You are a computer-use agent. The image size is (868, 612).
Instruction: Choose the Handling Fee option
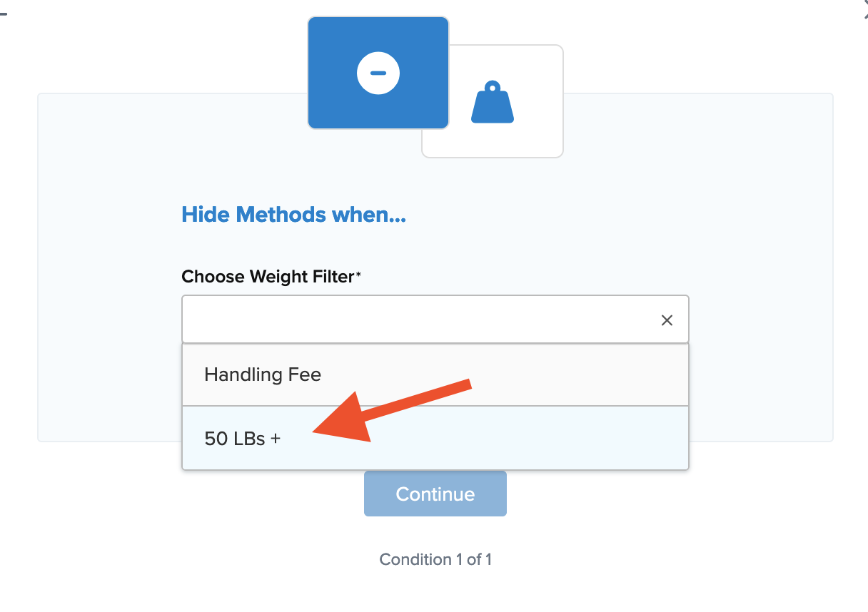[435, 374]
